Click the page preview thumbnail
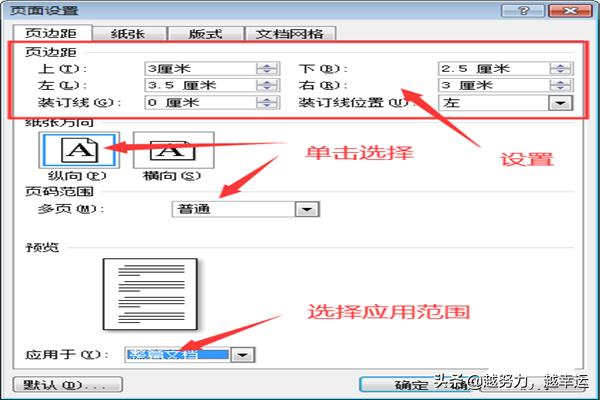The width and height of the screenshot is (600, 400). pyautogui.click(x=150, y=294)
